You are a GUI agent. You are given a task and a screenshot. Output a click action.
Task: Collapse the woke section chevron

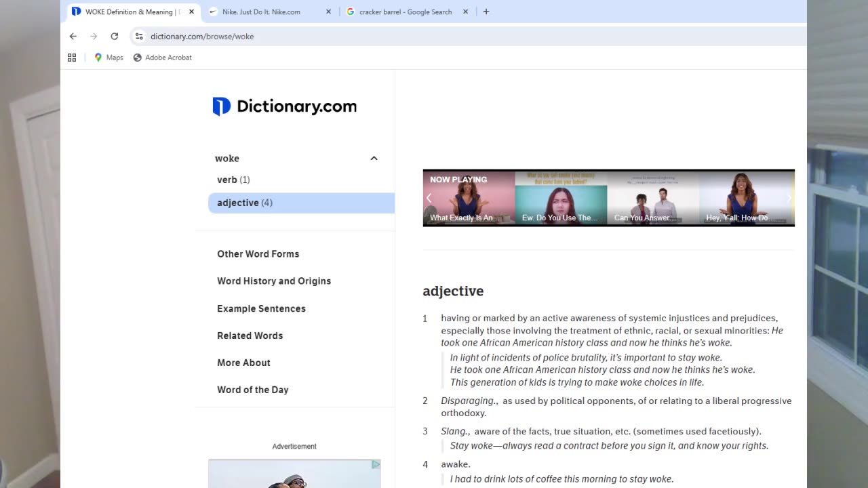click(374, 159)
